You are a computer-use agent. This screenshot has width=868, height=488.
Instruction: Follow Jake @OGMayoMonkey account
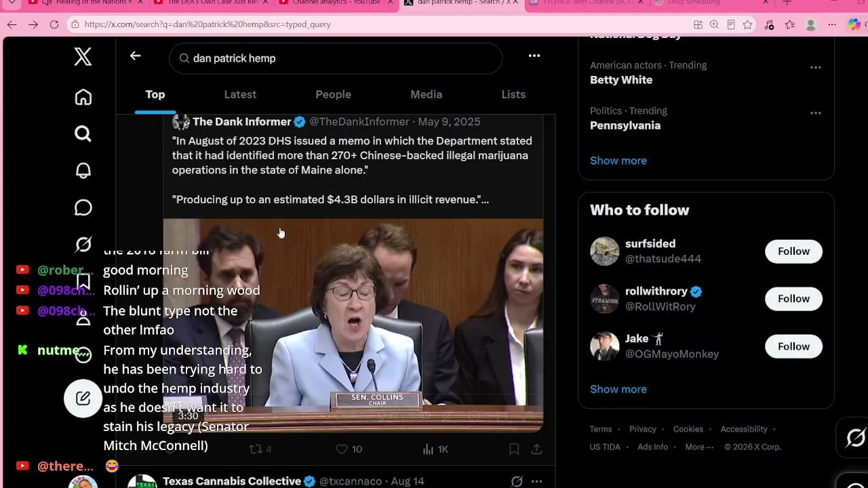793,346
